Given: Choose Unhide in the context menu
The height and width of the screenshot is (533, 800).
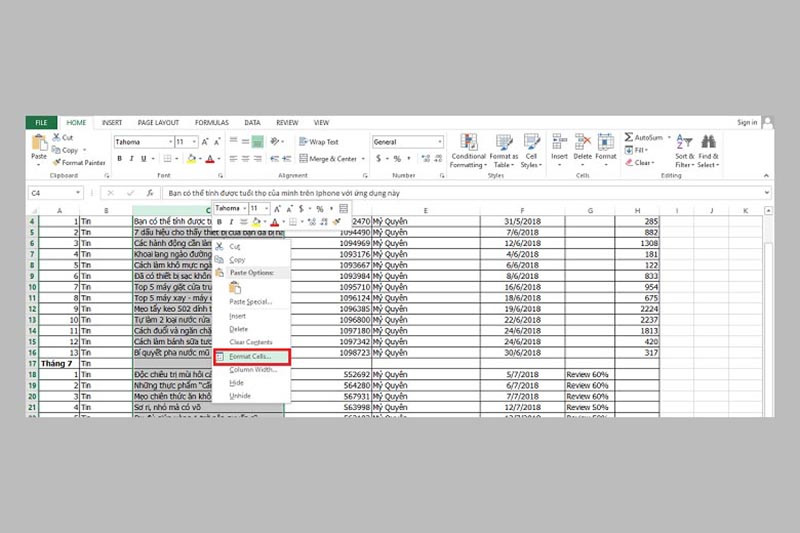Looking at the screenshot, I should 240,395.
